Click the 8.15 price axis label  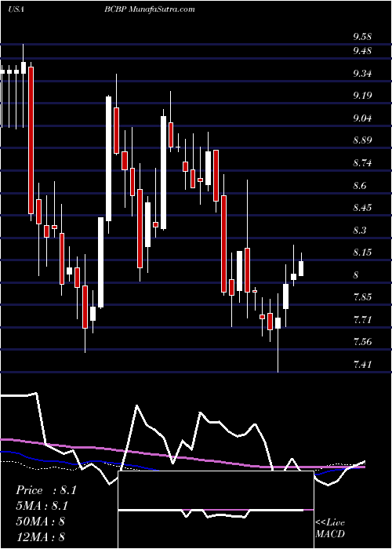point(362,253)
